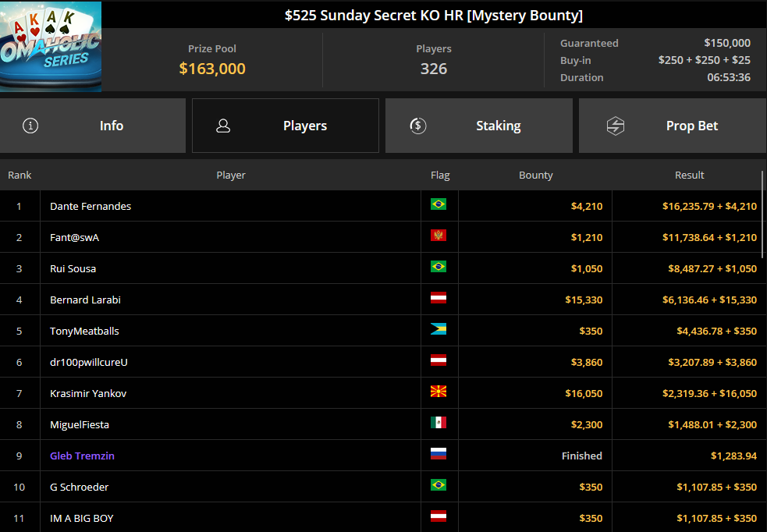This screenshot has height=532, width=767.
Task: Click the duration 06:53:36 value
Action: pos(729,77)
